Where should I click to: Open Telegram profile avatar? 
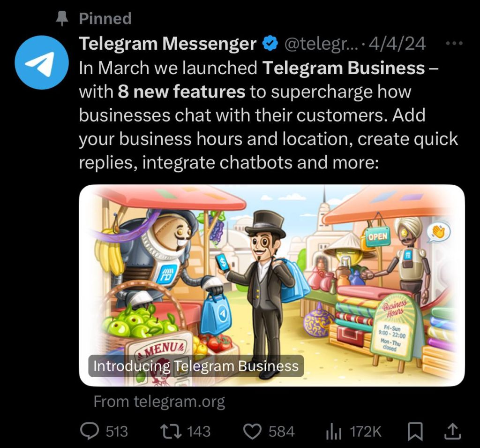pos(42,62)
